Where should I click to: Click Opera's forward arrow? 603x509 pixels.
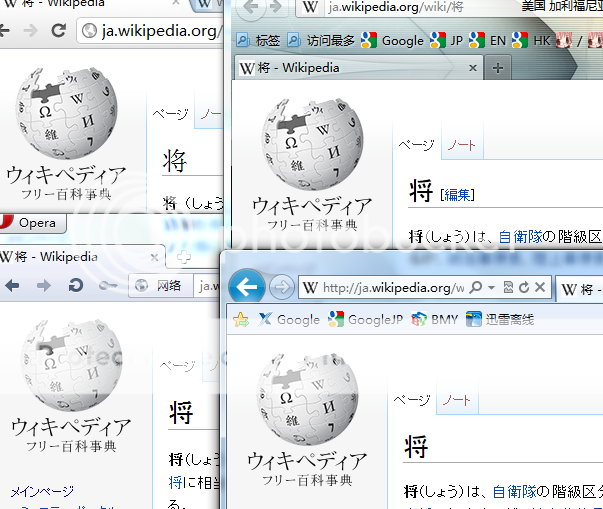click(x=43, y=285)
